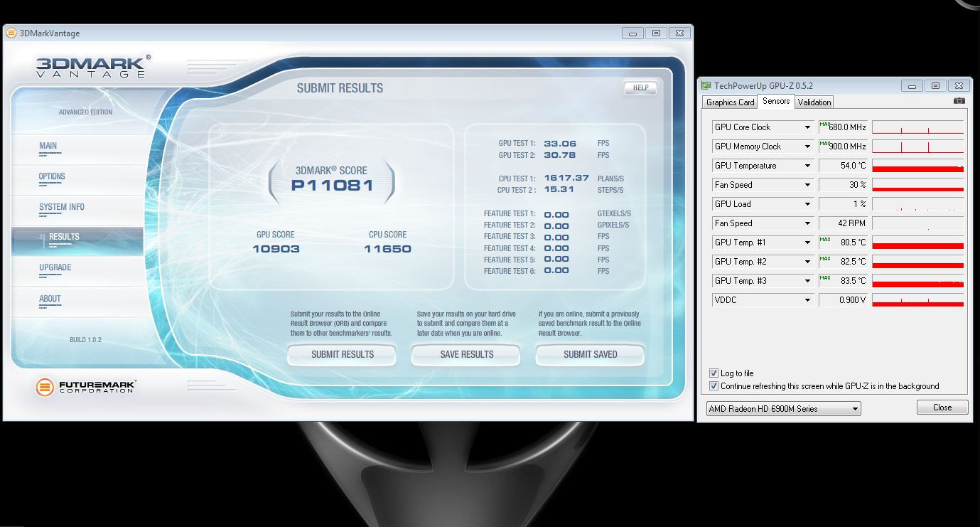Click the SUBMIT RESULTS button
The height and width of the screenshot is (527, 980).
pyautogui.click(x=342, y=354)
